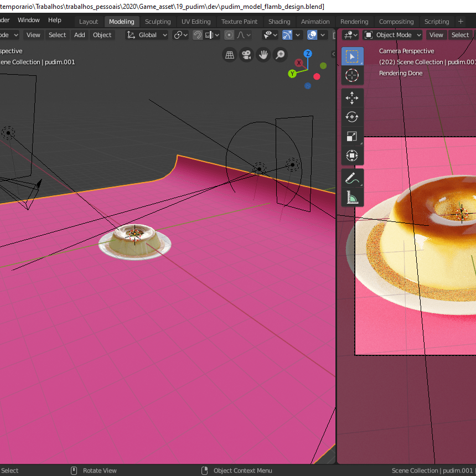Toggle camera view in left viewport

coord(246,54)
